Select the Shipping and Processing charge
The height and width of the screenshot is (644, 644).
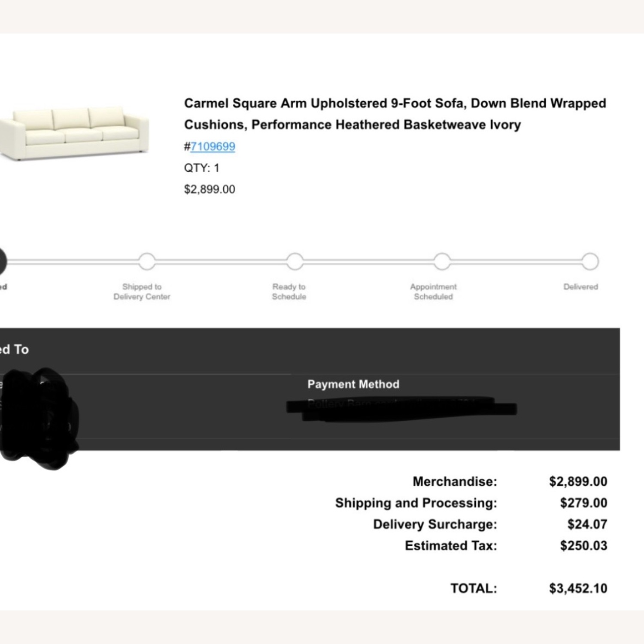click(x=583, y=503)
